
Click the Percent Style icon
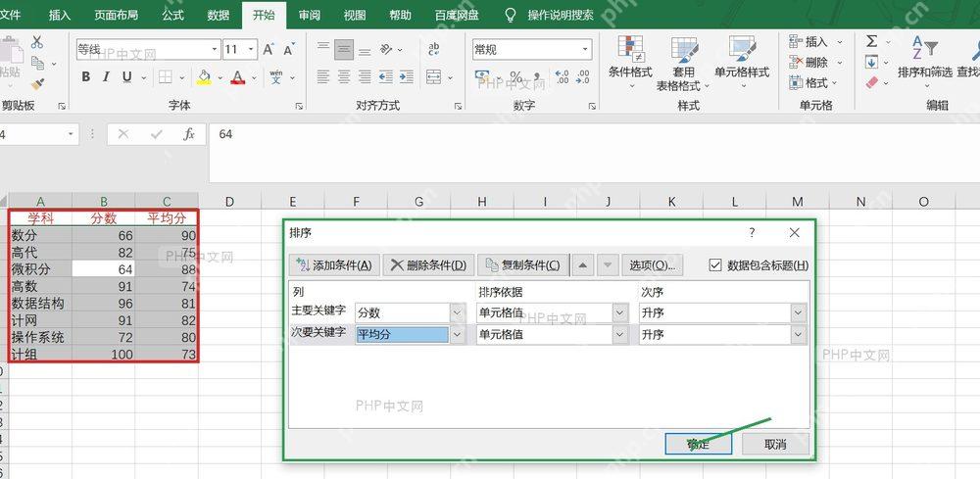(516, 76)
